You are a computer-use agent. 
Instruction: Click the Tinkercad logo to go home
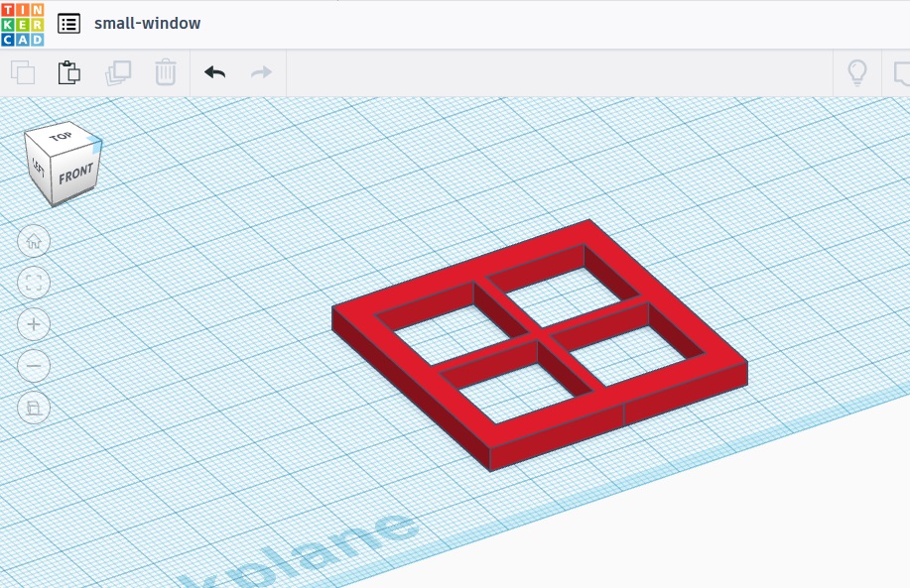[22, 24]
